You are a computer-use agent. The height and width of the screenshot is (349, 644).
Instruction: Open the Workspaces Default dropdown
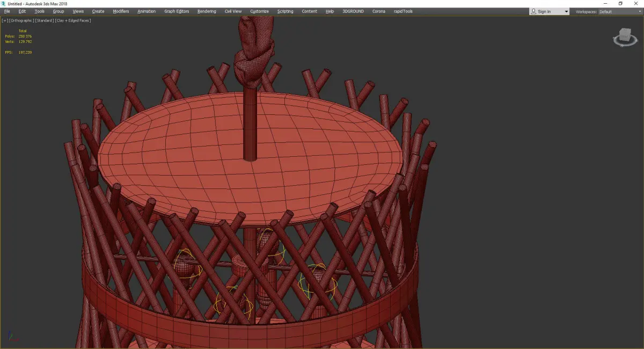(x=620, y=11)
